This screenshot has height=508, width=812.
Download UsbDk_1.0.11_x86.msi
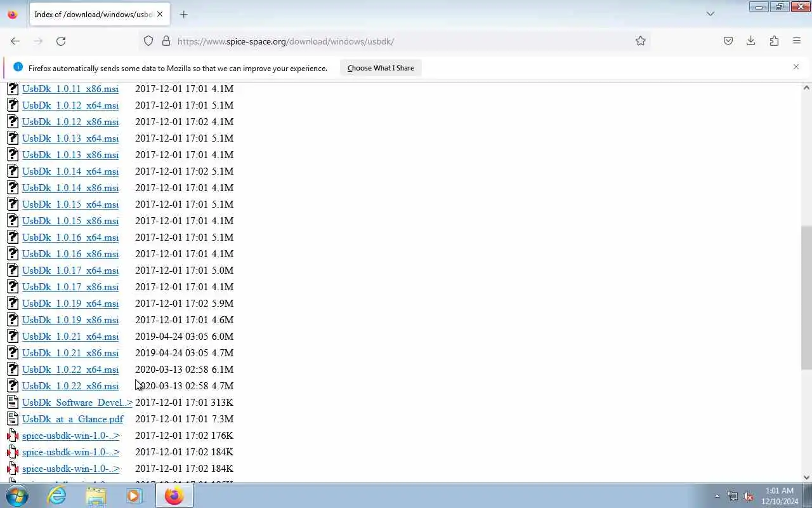(x=70, y=89)
